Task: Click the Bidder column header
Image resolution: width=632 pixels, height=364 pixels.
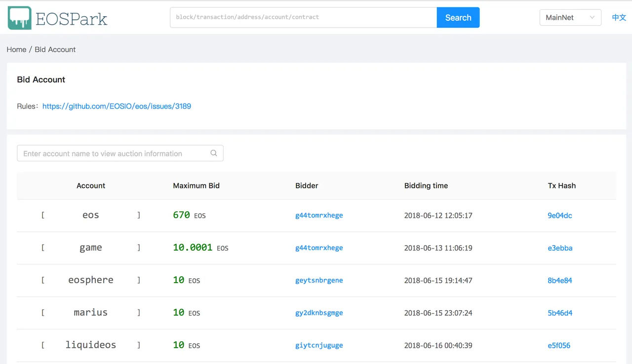Action: pyautogui.click(x=307, y=186)
